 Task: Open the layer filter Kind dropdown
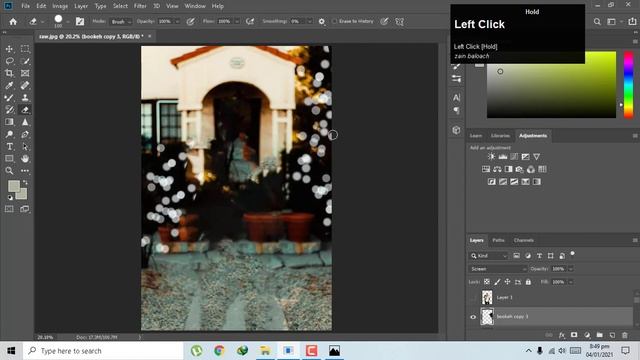pyautogui.click(x=489, y=256)
